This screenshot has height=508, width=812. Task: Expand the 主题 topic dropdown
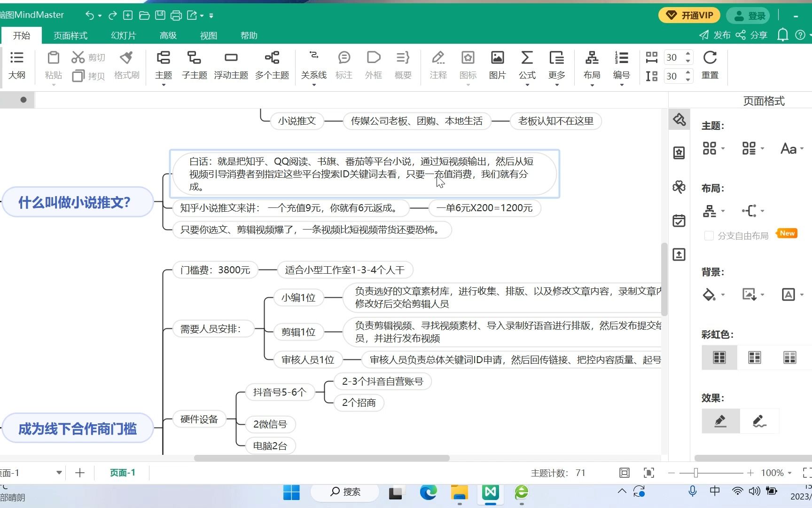[x=164, y=85]
